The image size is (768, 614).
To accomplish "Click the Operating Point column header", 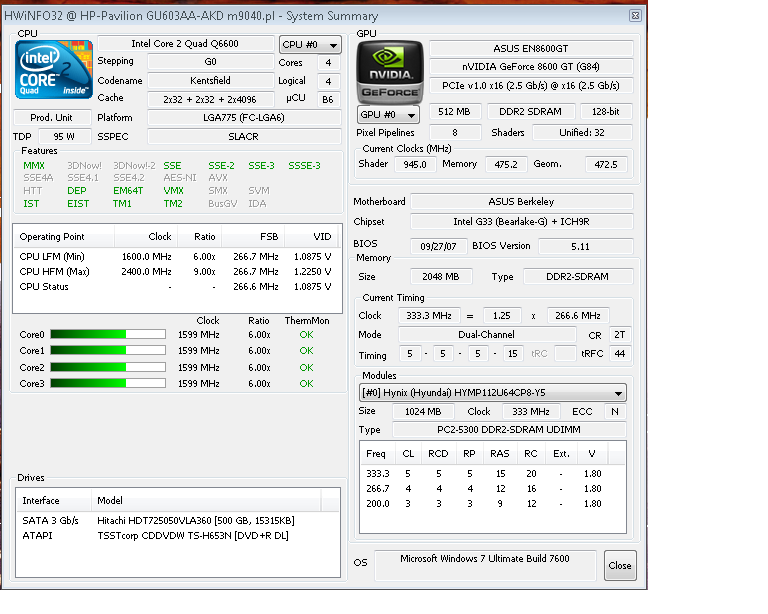I will tap(64, 236).
